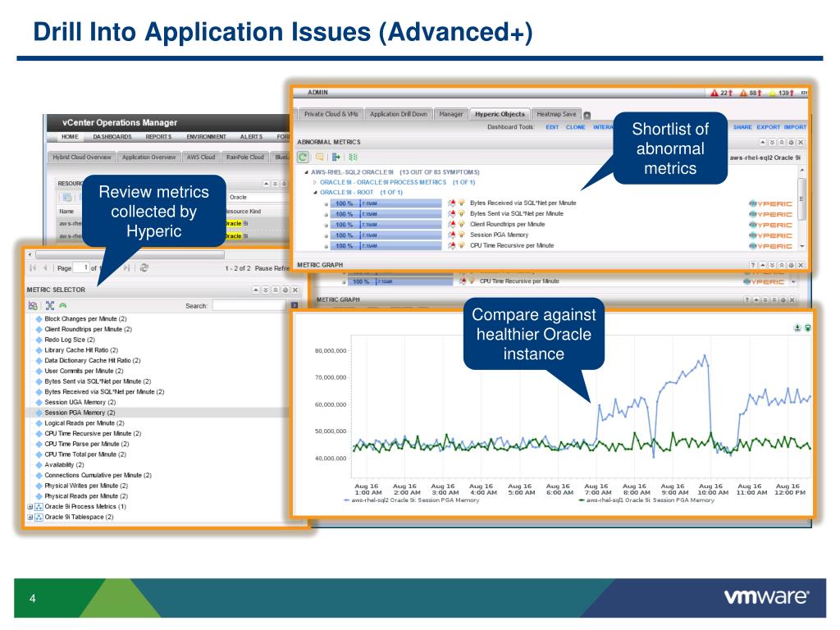Click the SHARE dashboard link

[742, 127]
